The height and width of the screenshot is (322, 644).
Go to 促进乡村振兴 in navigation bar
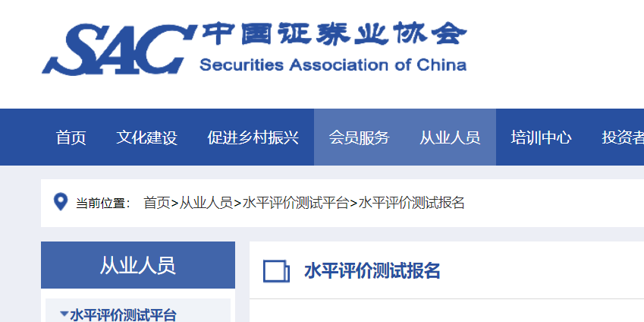[x=253, y=137]
